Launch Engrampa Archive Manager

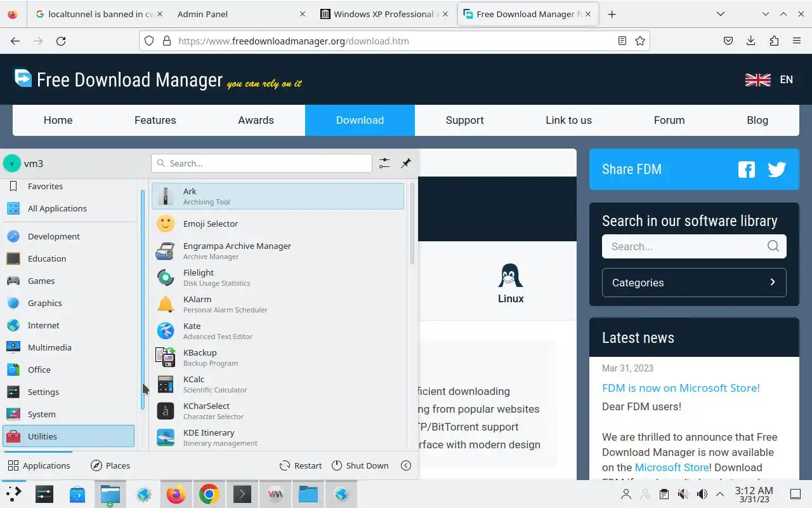(x=277, y=251)
